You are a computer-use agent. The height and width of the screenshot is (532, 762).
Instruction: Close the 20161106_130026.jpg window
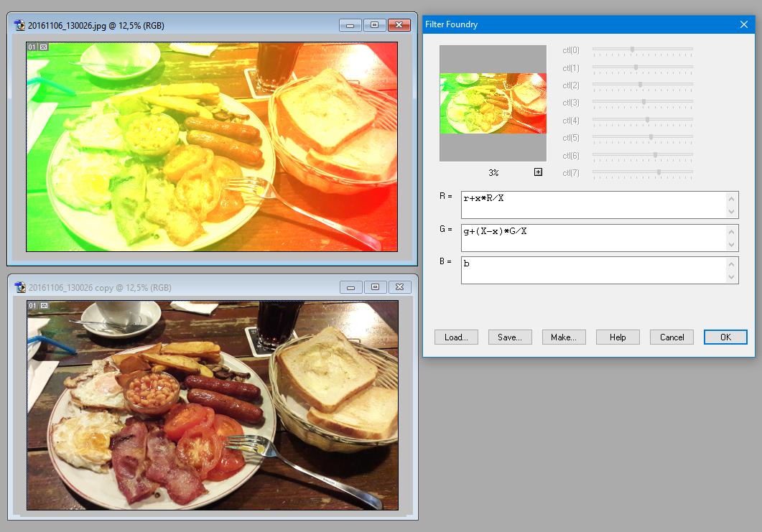coord(399,25)
